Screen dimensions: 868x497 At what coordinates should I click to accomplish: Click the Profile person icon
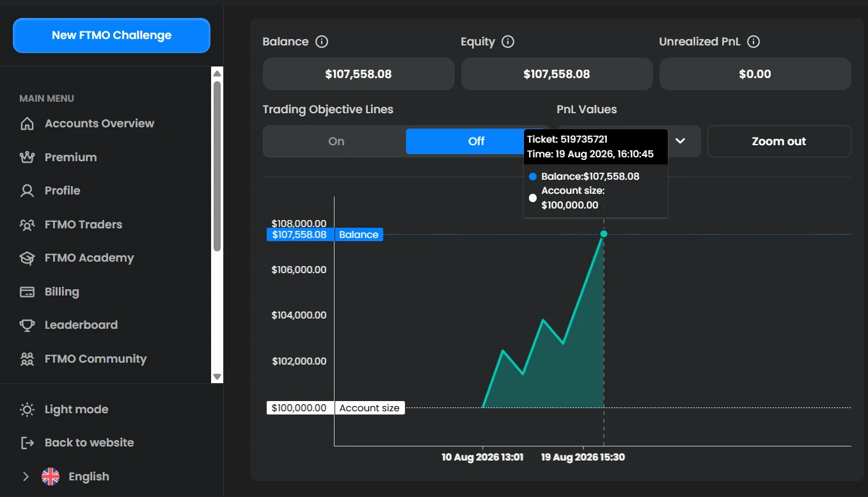click(27, 191)
